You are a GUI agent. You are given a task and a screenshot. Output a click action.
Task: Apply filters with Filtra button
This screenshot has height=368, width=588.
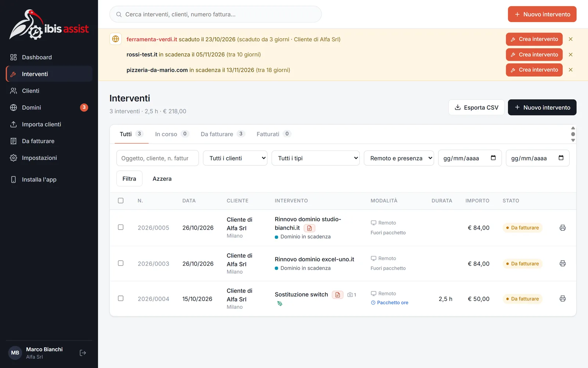(129, 179)
